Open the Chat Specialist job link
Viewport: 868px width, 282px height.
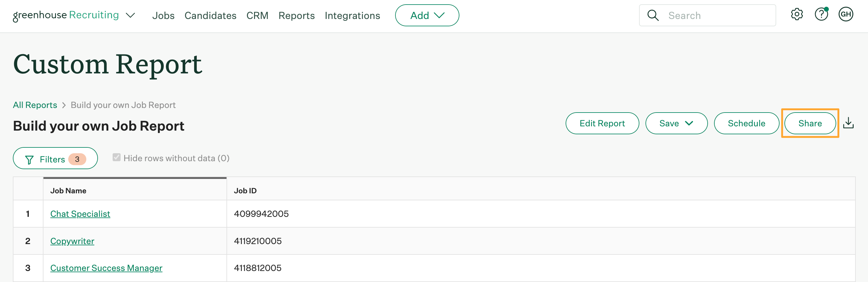click(80, 213)
